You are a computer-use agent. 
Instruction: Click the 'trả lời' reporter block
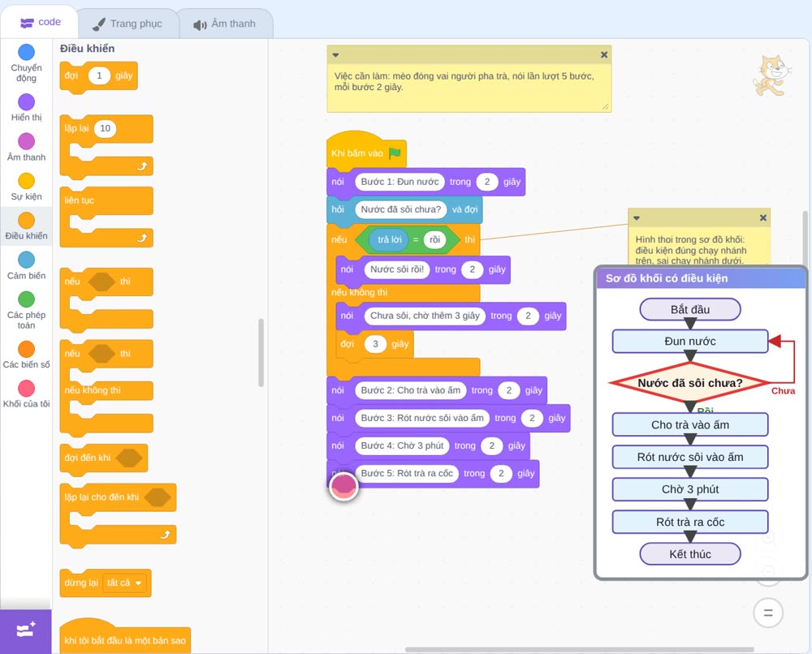390,239
